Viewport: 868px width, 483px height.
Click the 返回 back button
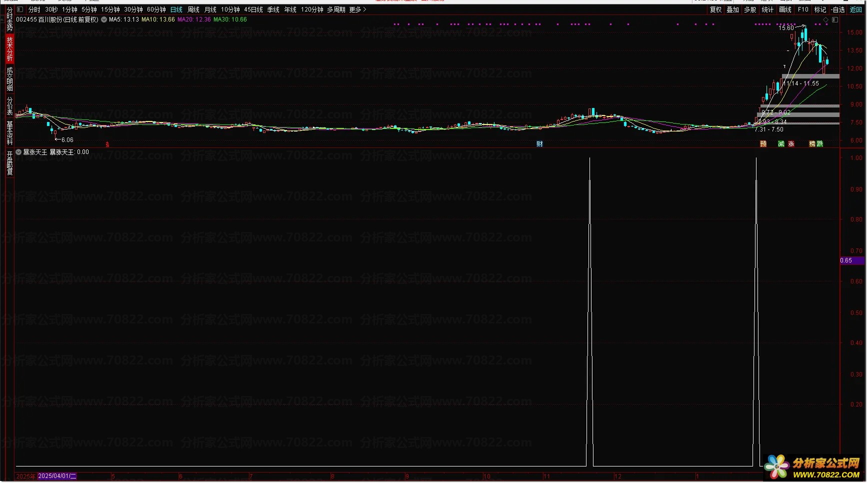pos(856,9)
